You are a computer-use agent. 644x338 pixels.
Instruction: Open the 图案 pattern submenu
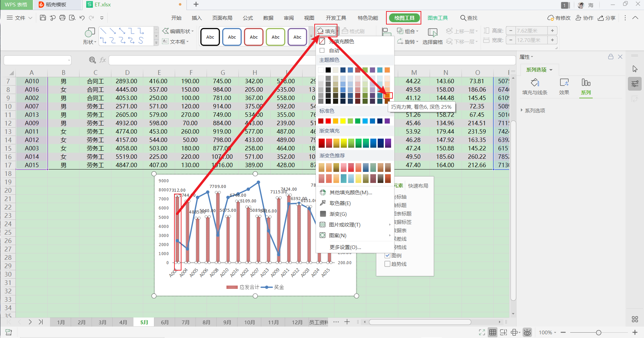(355, 235)
